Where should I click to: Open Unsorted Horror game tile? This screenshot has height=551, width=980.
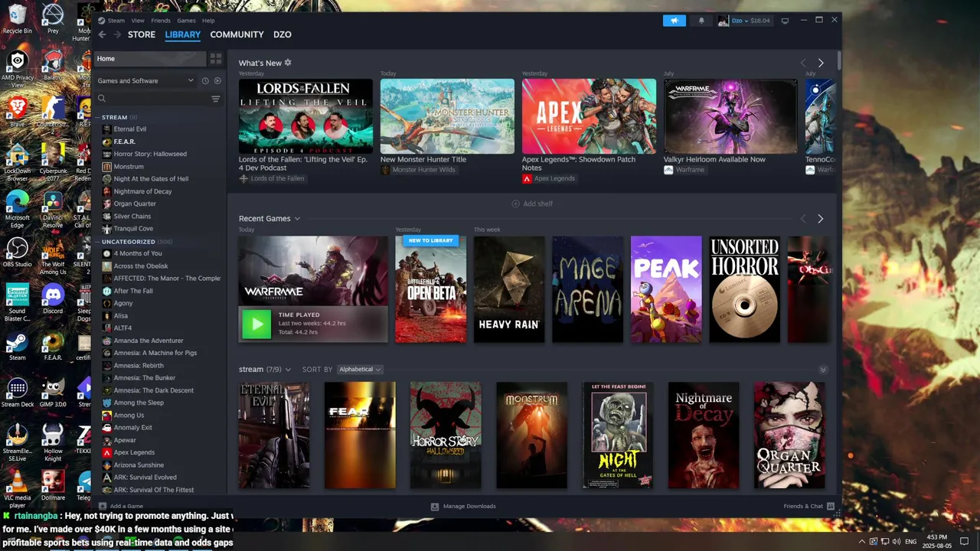pos(744,289)
